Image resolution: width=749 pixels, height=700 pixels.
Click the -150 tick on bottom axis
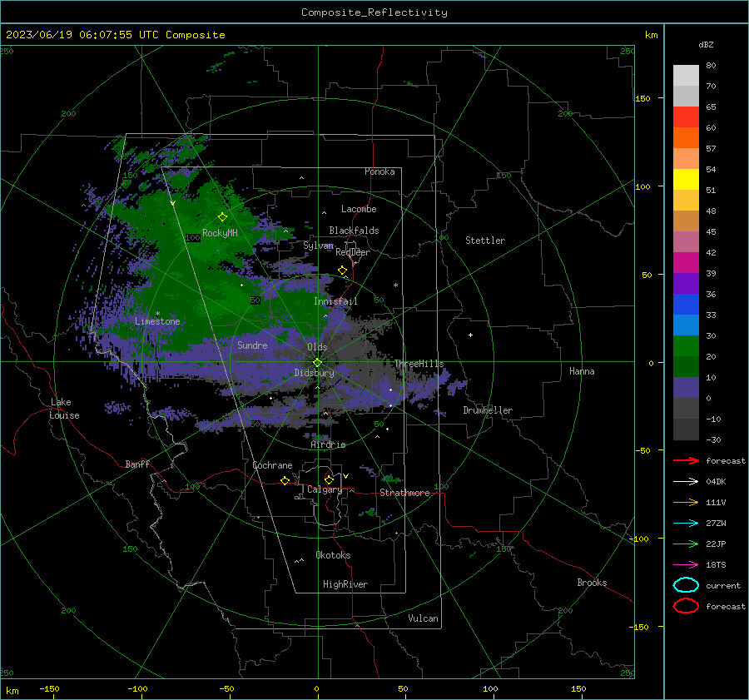(49, 688)
